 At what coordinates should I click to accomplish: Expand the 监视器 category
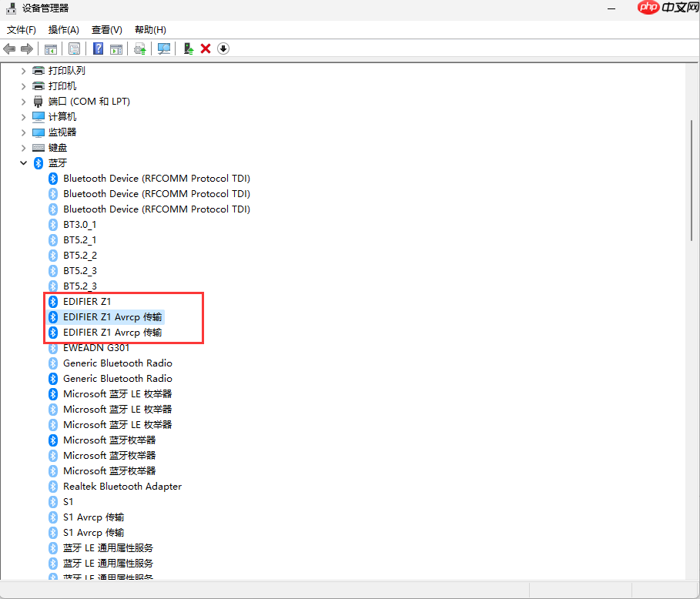pos(24,132)
